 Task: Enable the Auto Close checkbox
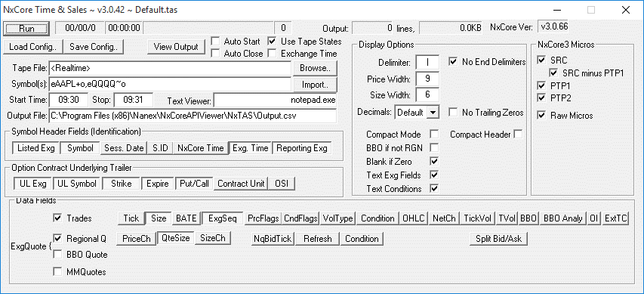pos(215,54)
